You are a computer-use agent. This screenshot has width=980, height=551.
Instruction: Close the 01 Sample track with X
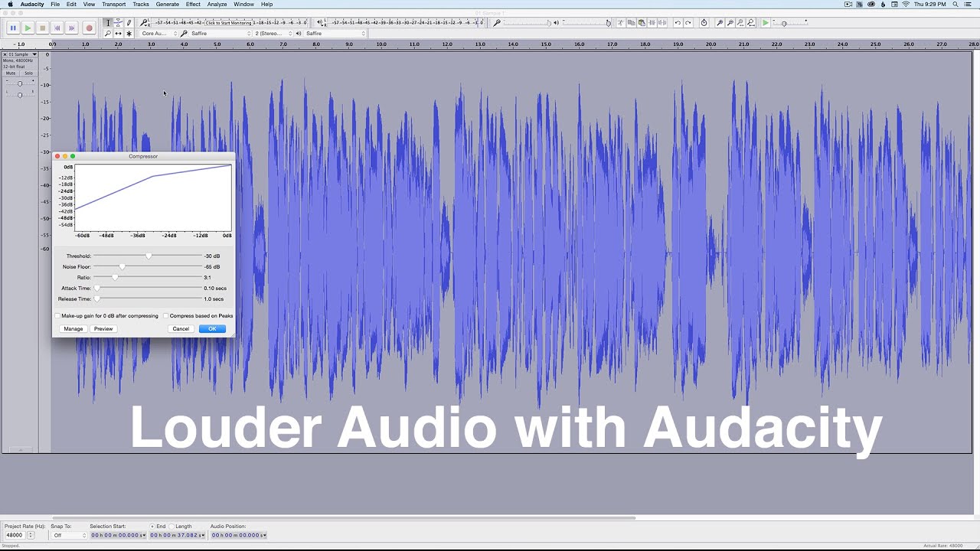click(5, 54)
